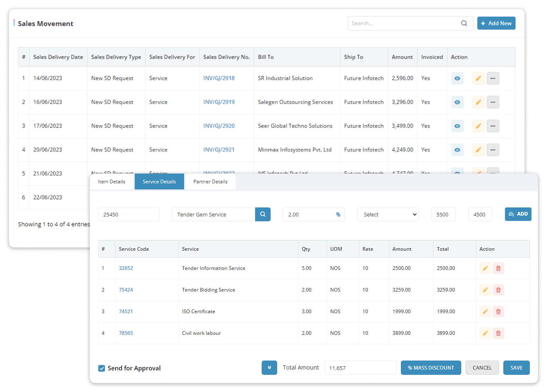Edit the Tender Bidding Service row

(485, 290)
